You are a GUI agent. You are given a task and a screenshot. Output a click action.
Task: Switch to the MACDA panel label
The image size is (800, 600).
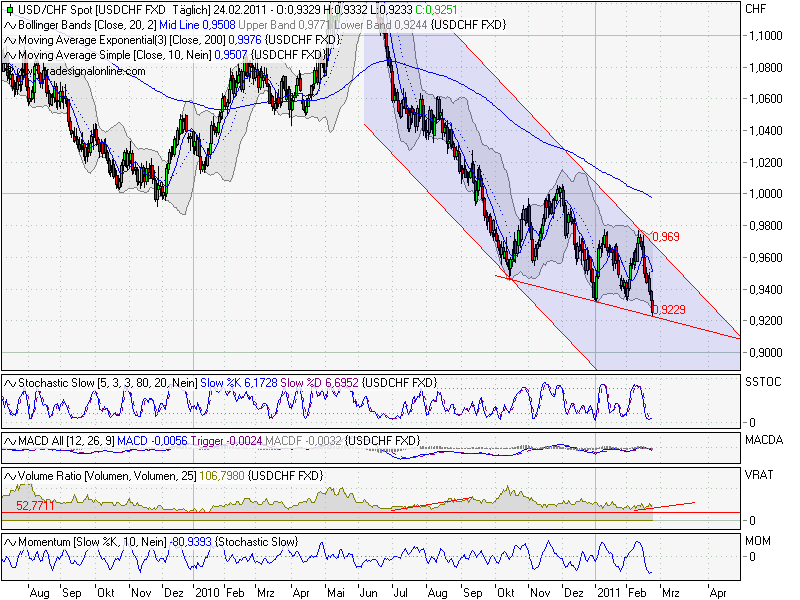point(765,438)
